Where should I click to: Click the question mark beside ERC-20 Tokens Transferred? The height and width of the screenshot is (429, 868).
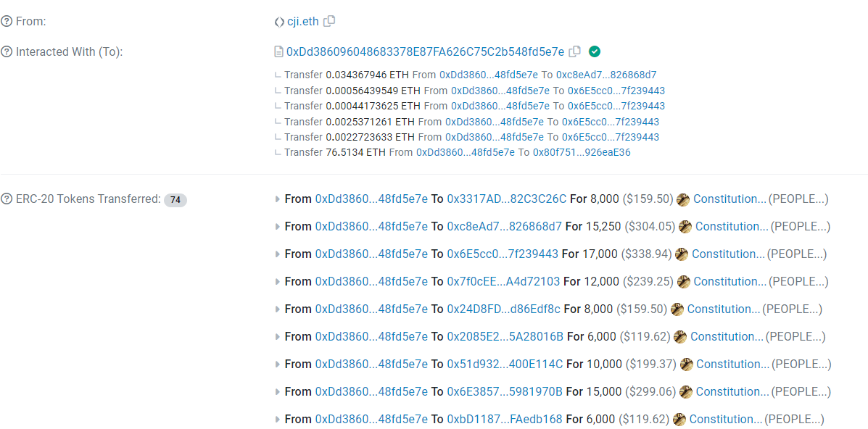click(7, 199)
